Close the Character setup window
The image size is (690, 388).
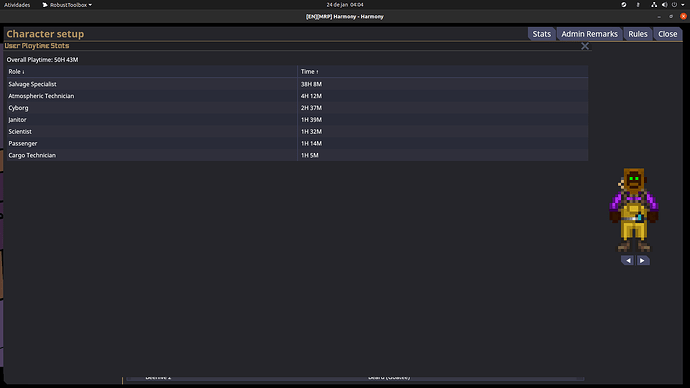pos(668,34)
